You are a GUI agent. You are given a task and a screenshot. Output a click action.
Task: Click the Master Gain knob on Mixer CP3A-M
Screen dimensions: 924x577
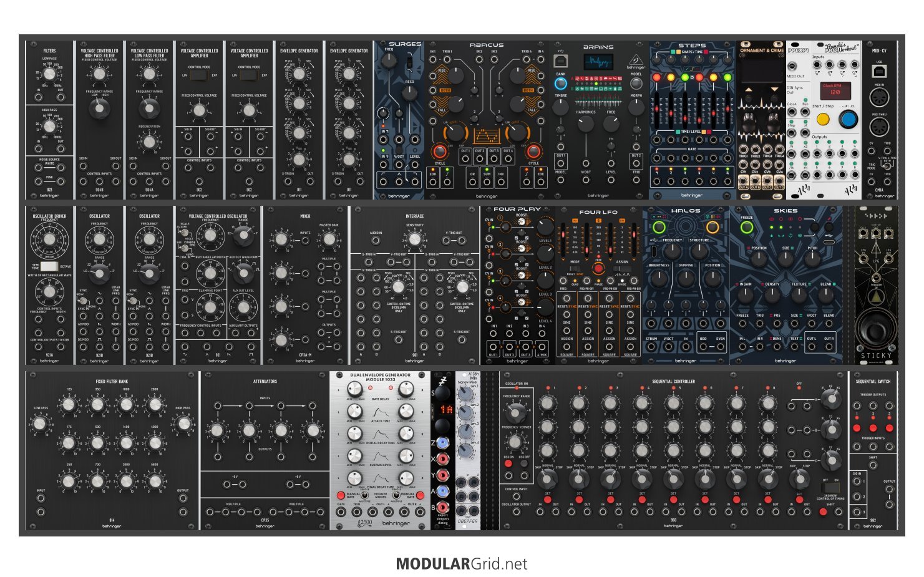pyautogui.click(x=329, y=240)
